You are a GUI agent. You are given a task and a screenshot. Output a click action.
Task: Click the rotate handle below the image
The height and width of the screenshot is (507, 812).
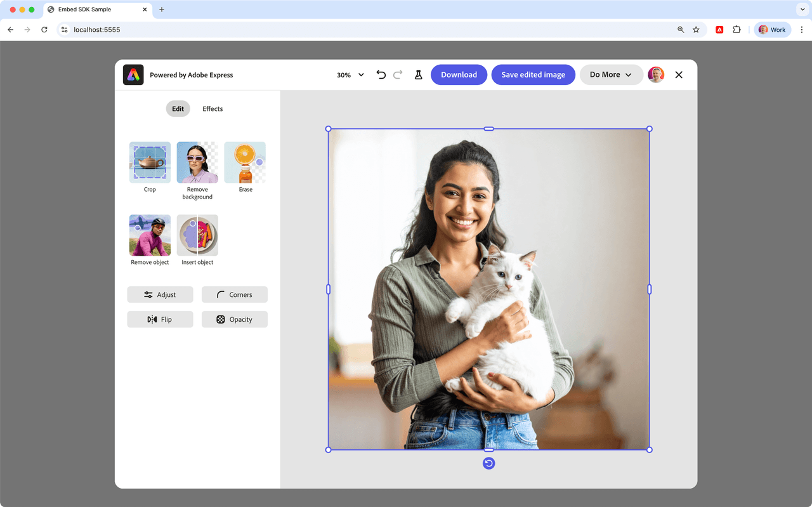[x=488, y=463]
